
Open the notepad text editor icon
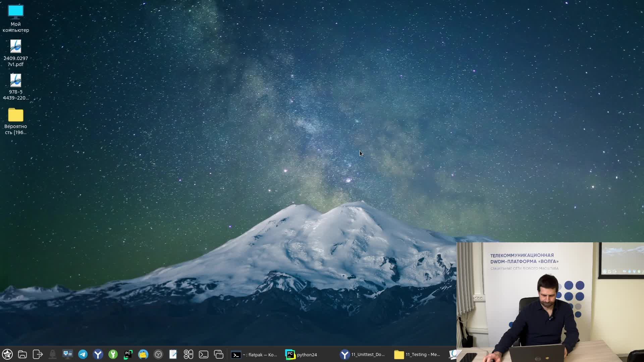click(x=173, y=354)
